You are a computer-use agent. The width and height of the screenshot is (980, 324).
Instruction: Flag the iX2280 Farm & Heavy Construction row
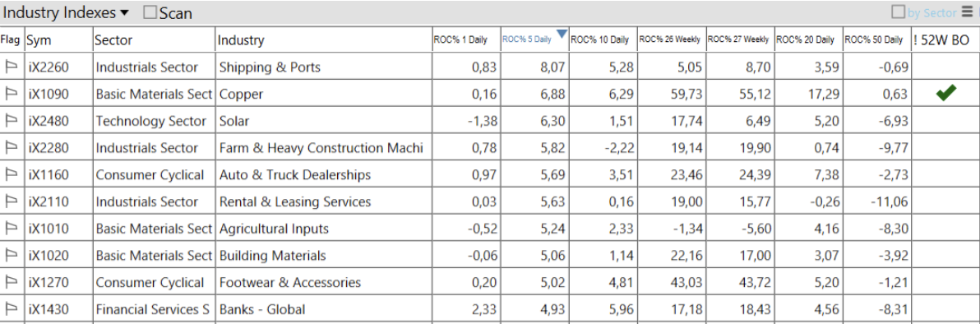(x=11, y=148)
